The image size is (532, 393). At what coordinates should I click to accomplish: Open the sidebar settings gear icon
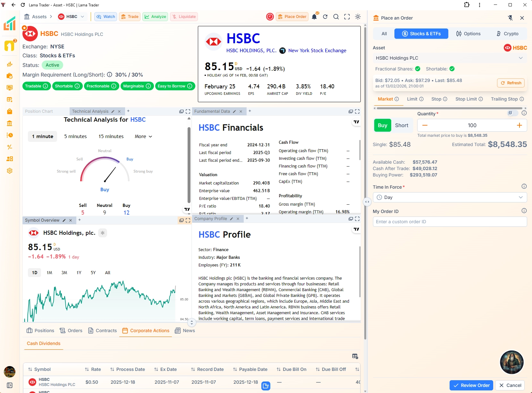(10, 171)
